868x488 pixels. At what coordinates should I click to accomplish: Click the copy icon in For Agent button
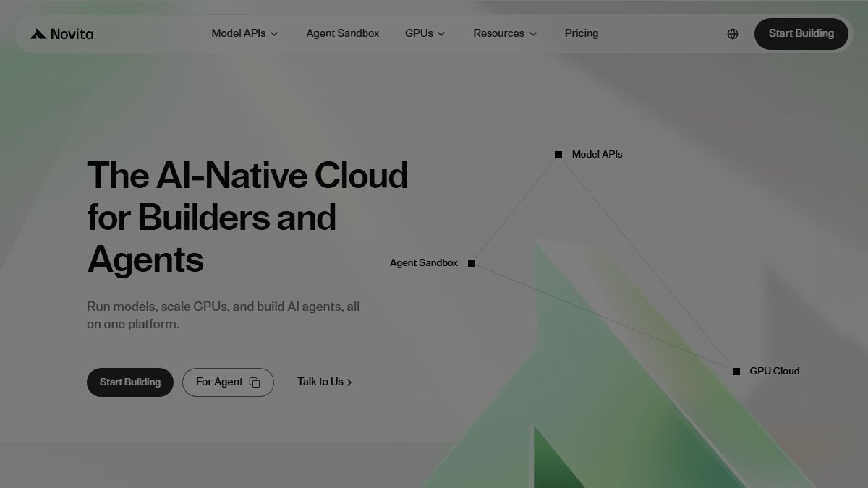click(255, 382)
